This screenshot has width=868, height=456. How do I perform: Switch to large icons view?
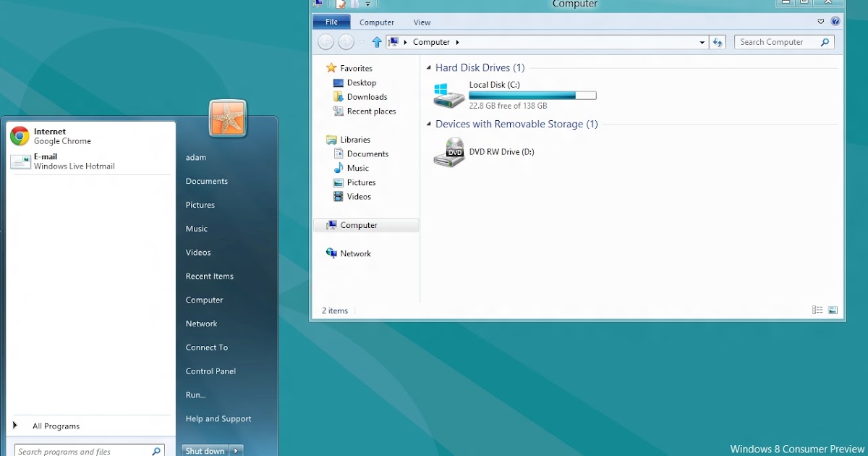pyautogui.click(x=833, y=310)
